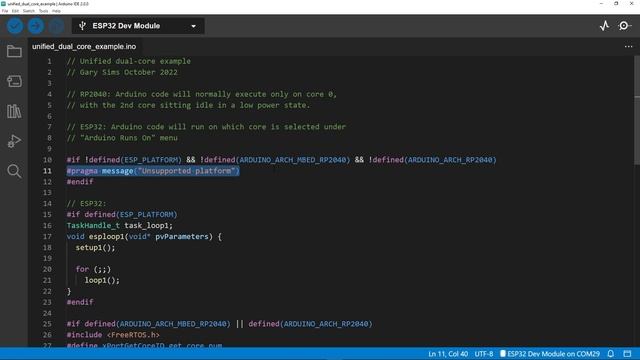The width and height of the screenshot is (640, 360).
Task: Click the '// Gary Sims October 2022' comment
Action: (122, 72)
